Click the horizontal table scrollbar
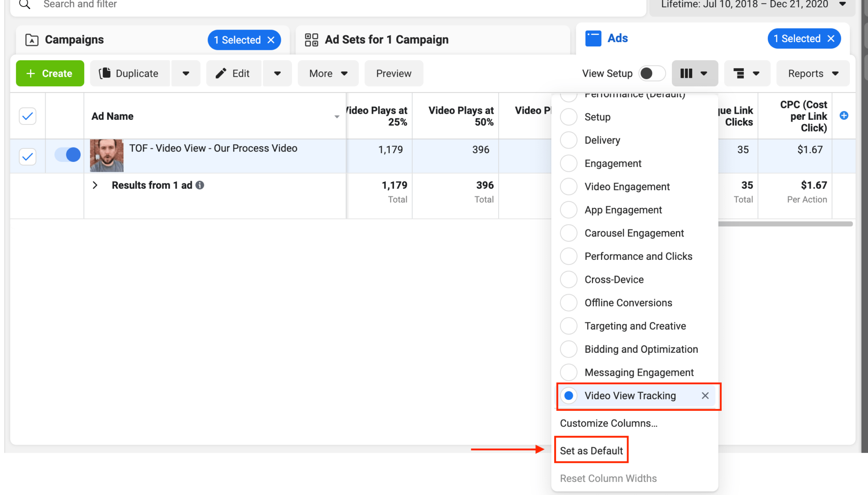This screenshot has height=495, width=868. 785,224
